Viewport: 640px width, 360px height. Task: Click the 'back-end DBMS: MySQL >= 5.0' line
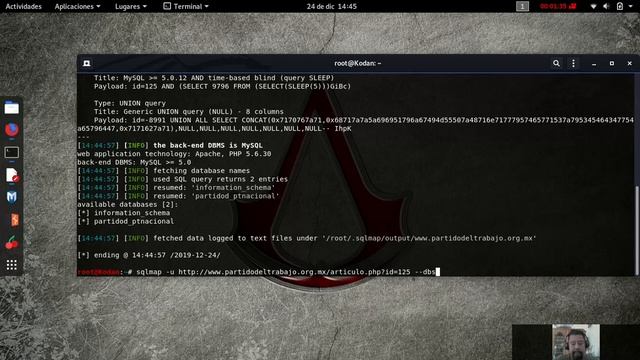pos(134,162)
